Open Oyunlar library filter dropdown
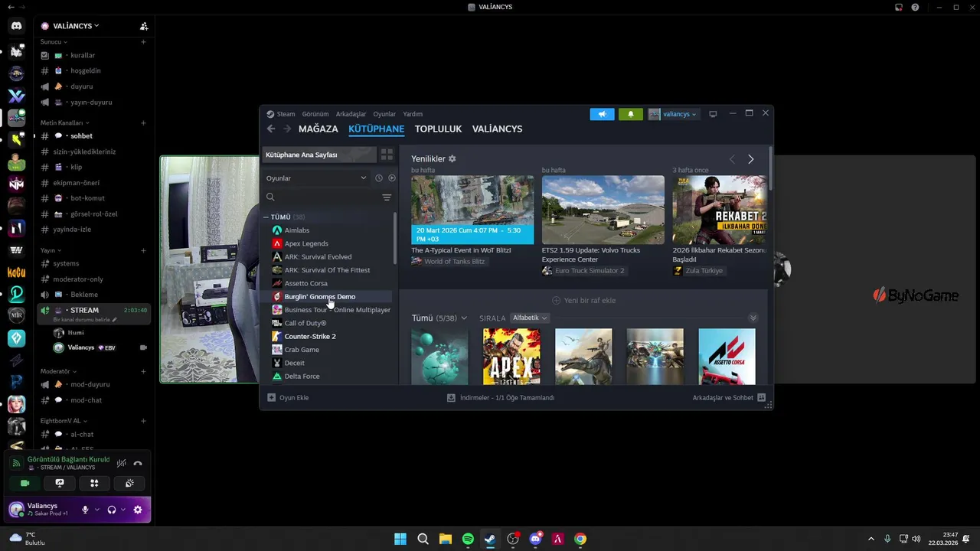This screenshot has height=551, width=980. click(x=316, y=178)
